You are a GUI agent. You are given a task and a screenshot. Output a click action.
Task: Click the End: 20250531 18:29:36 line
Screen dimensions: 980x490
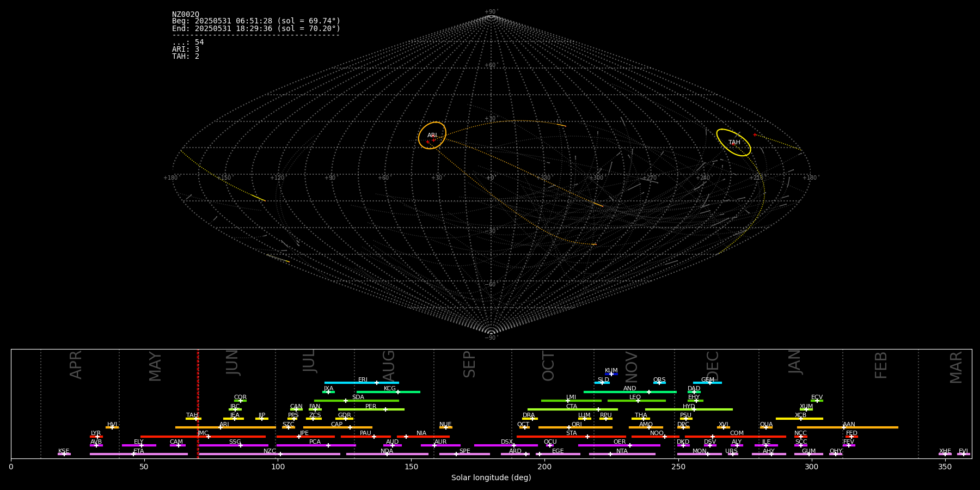click(256, 28)
